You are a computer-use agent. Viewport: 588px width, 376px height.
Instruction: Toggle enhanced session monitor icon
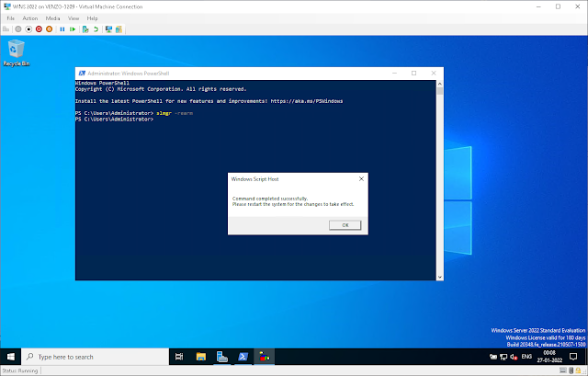108,29
